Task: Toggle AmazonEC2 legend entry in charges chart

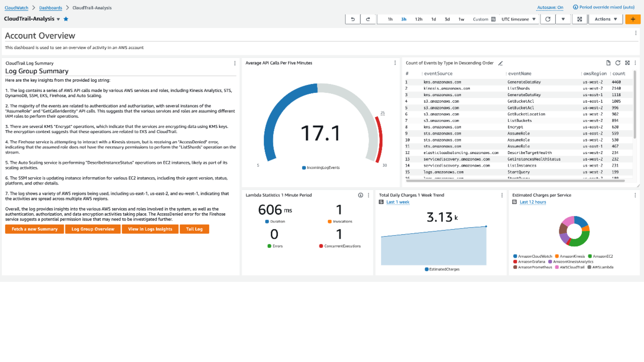Action: coord(600,256)
